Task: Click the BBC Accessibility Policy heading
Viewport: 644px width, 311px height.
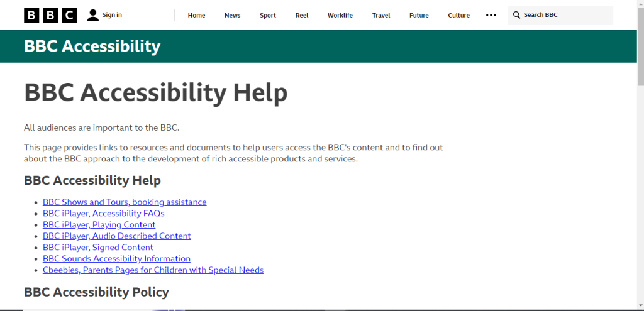Action: coord(96,292)
